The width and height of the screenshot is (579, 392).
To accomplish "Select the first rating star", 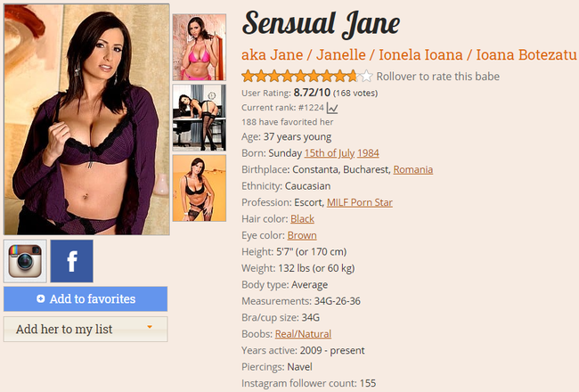I will point(249,76).
